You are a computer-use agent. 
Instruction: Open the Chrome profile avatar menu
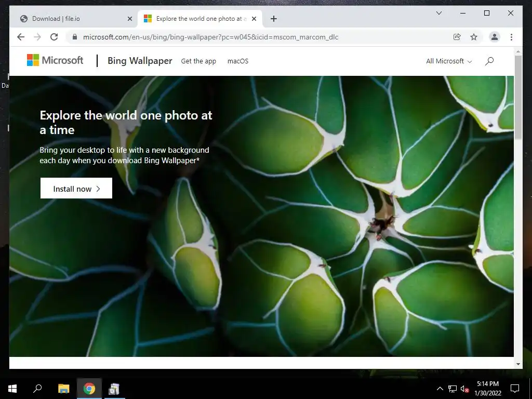[x=495, y=37]
